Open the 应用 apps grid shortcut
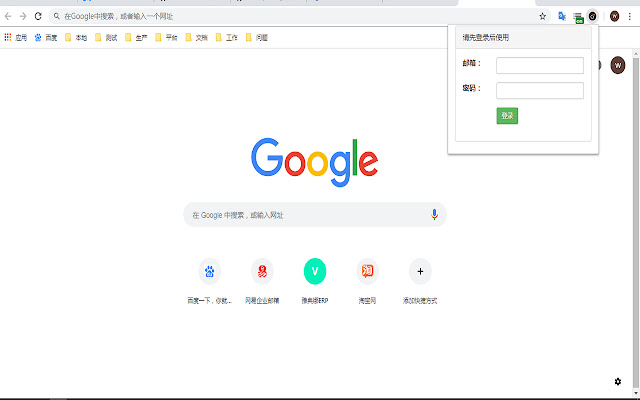The width and height of the screenshot is (640, 400). 16,38
